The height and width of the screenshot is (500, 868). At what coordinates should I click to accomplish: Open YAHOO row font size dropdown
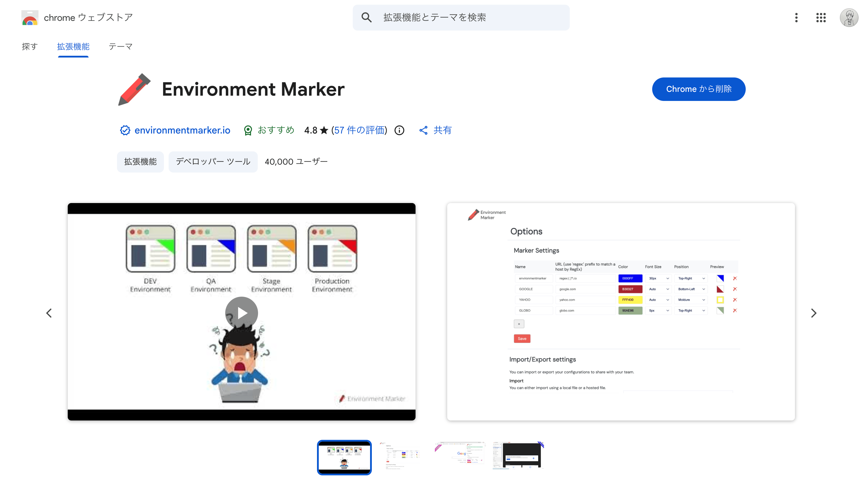tap(658, 300)
